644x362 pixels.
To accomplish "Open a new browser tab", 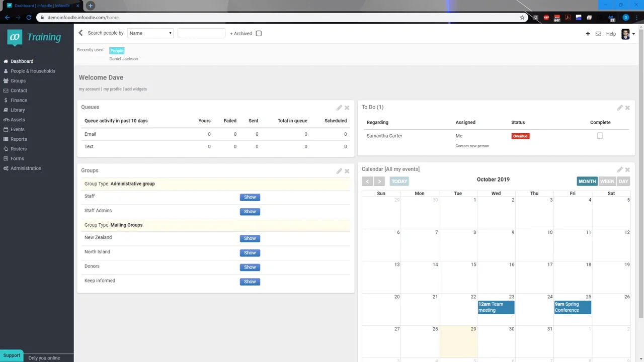I will click(90, 6).
